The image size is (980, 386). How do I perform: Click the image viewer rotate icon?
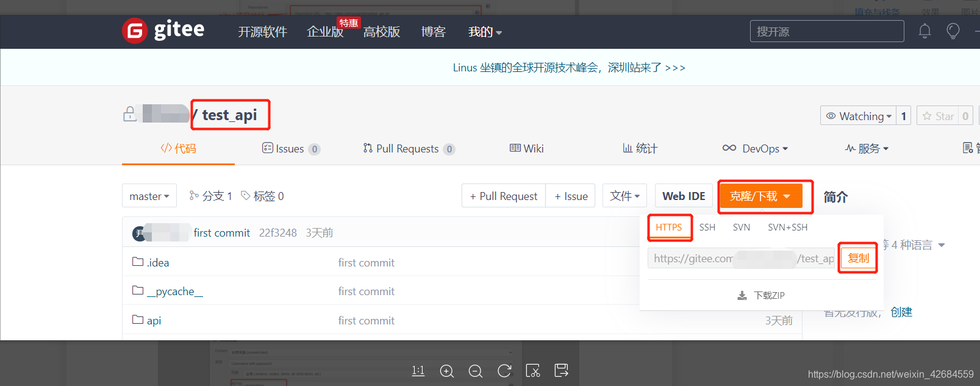point(504,371)
